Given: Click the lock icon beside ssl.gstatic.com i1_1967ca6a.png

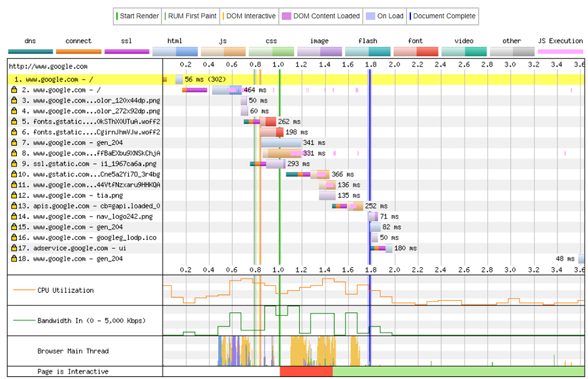Looking at the screenshot, I should [x=14, y=163].
